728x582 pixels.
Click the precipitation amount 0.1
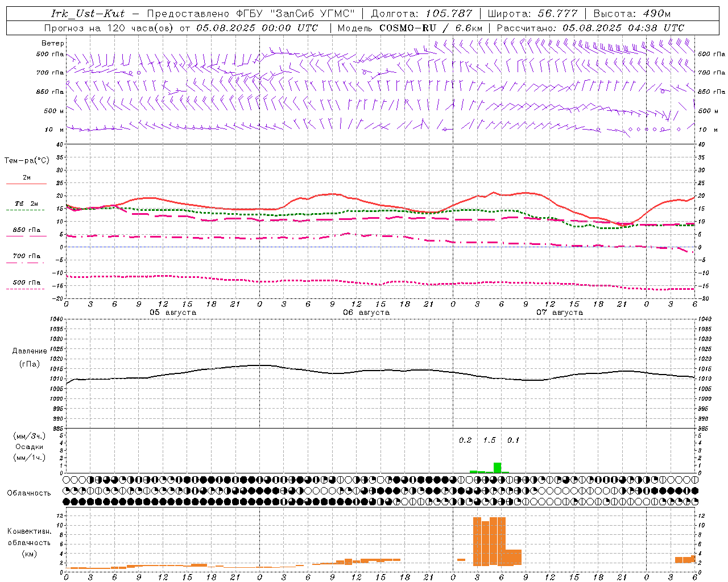(513, 440)
